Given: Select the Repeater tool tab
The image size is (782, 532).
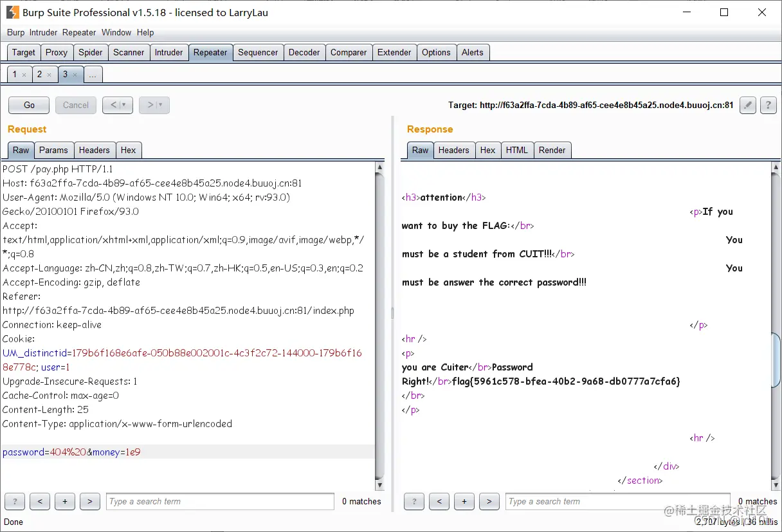Looking at the screenshot, I should [210, 53].
